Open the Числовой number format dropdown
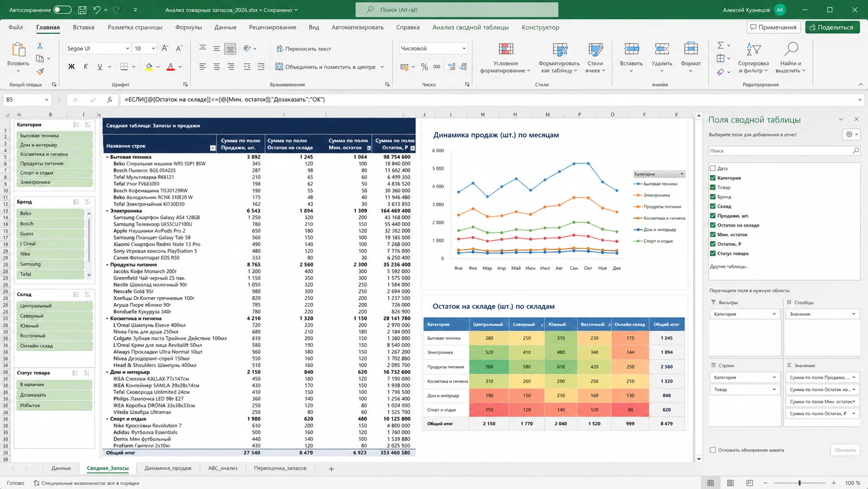 464,48
